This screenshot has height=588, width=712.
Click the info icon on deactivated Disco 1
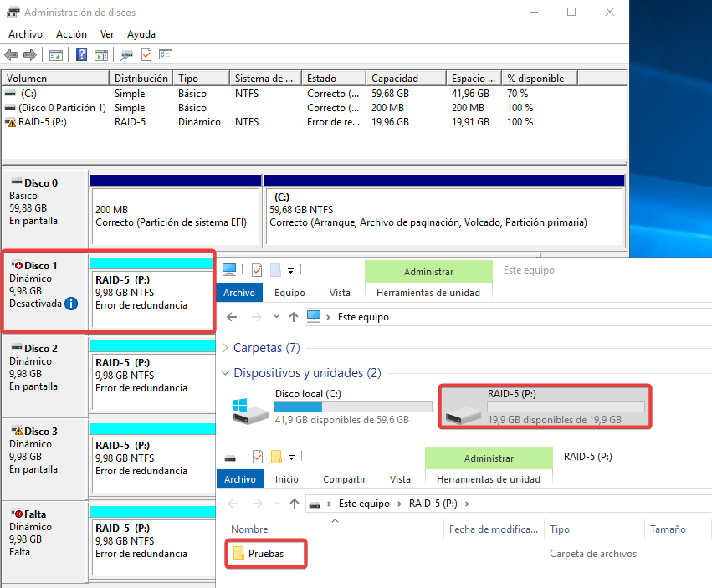point(72,304)
